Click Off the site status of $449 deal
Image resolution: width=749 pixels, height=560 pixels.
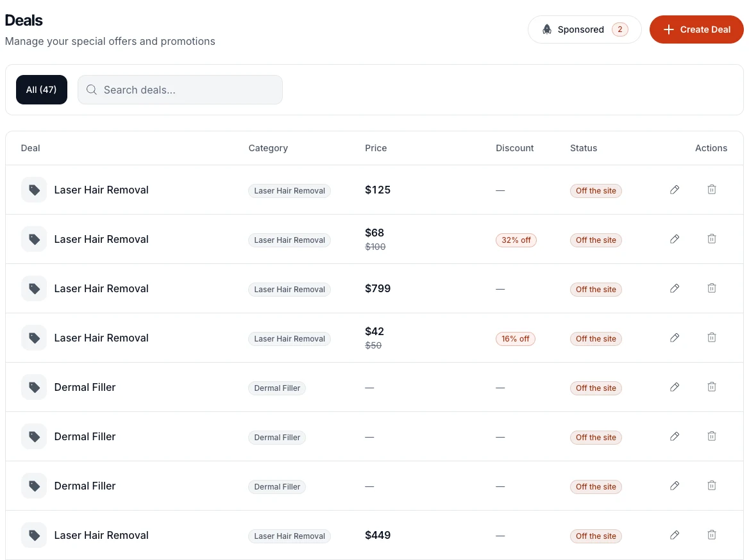tap(596, 536)
